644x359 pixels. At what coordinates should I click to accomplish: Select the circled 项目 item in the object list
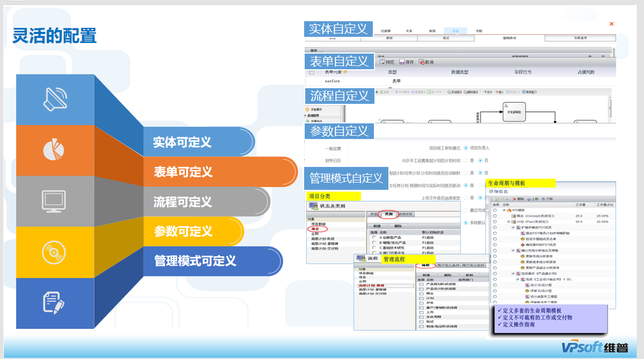[315, 229]
